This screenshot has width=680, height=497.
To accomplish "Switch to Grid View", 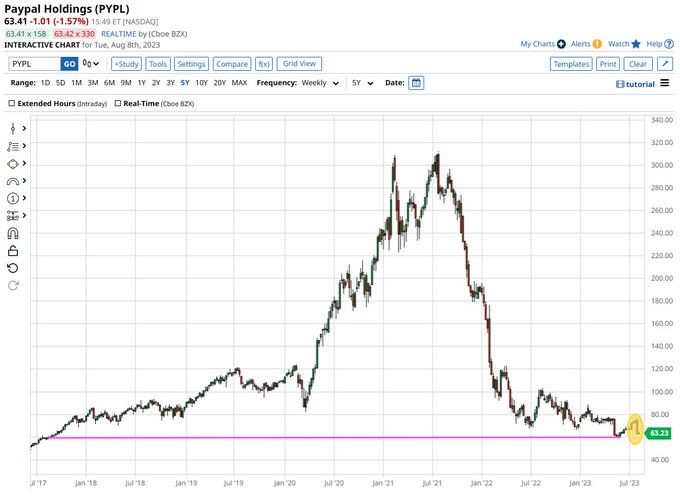I will pyautogui.click(x=299, y=63).
